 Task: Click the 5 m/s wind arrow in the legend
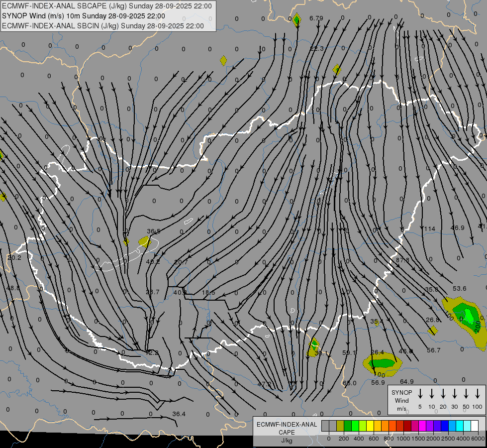pyautogui.click(x=420, y=394)
